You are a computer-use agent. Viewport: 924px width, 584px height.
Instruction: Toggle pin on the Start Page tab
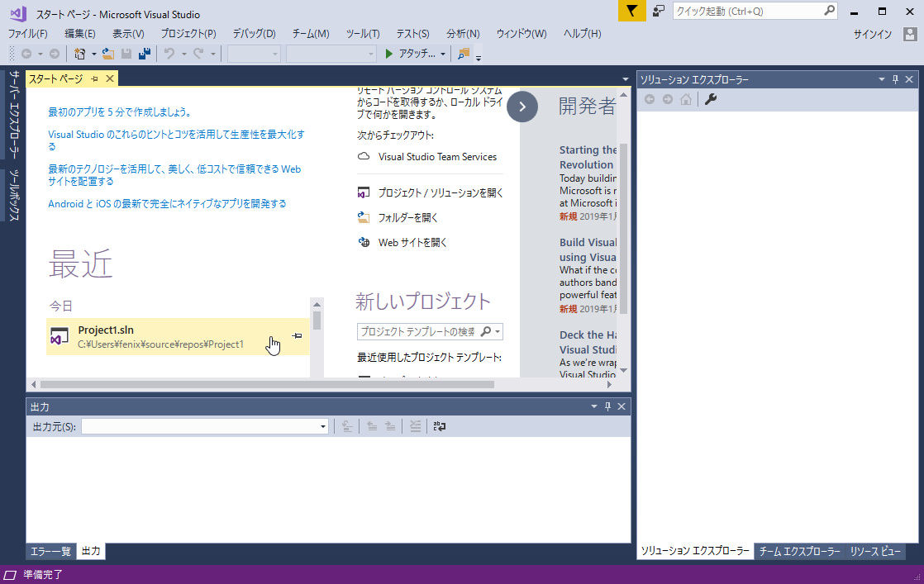(94, 79)
